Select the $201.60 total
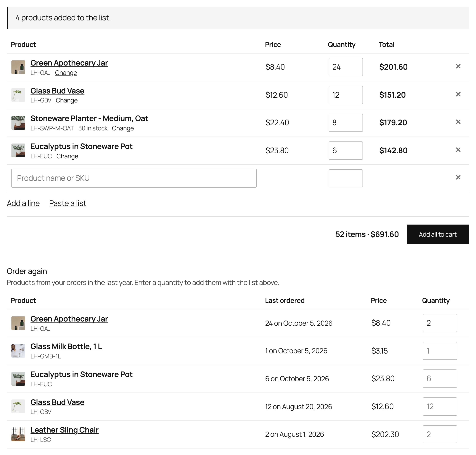 click(x=393, y=67)
